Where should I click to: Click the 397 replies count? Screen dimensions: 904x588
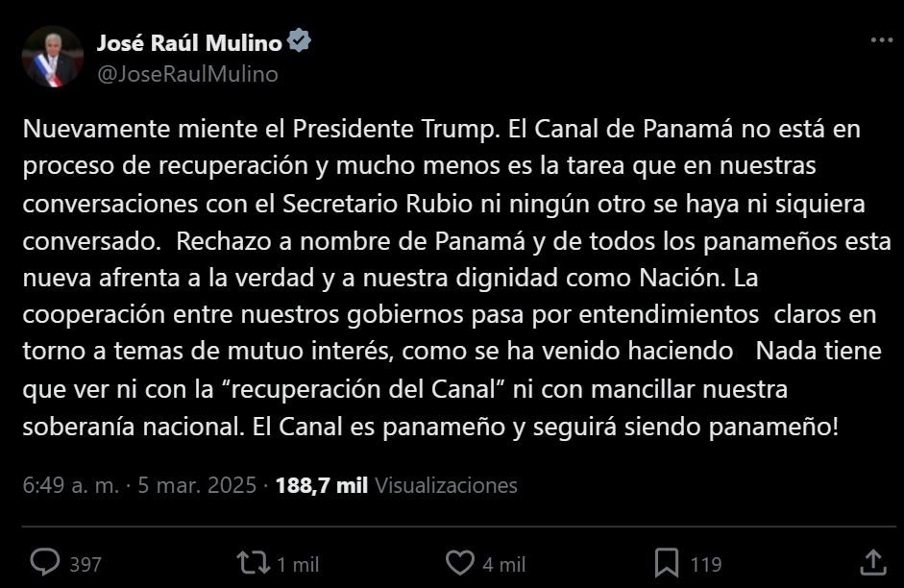coord(86,564)
